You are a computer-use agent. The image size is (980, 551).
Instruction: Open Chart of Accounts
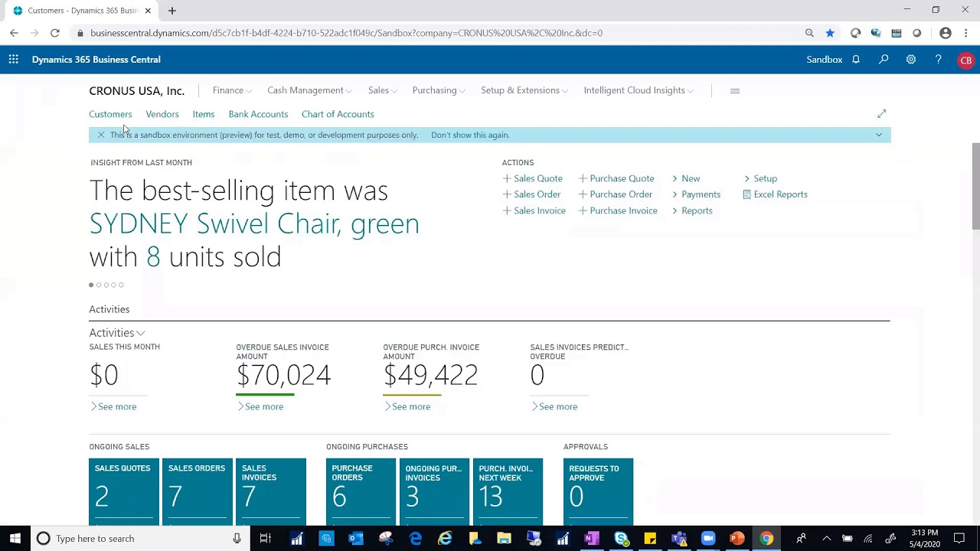point(338,114)
